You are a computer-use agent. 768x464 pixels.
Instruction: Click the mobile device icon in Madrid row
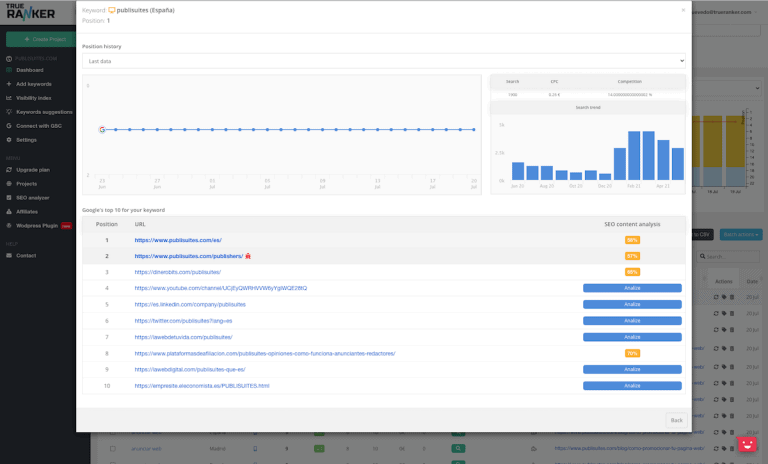(255, 448)
